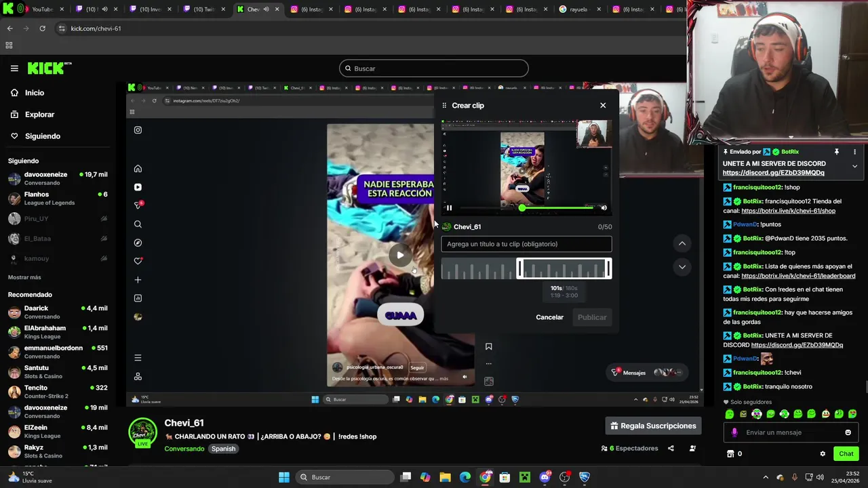The width and height of the screenshot is (868, 488).
Task: Open davooxeneize channel with 19,7 mil viewers
Action: coord(58,178)
